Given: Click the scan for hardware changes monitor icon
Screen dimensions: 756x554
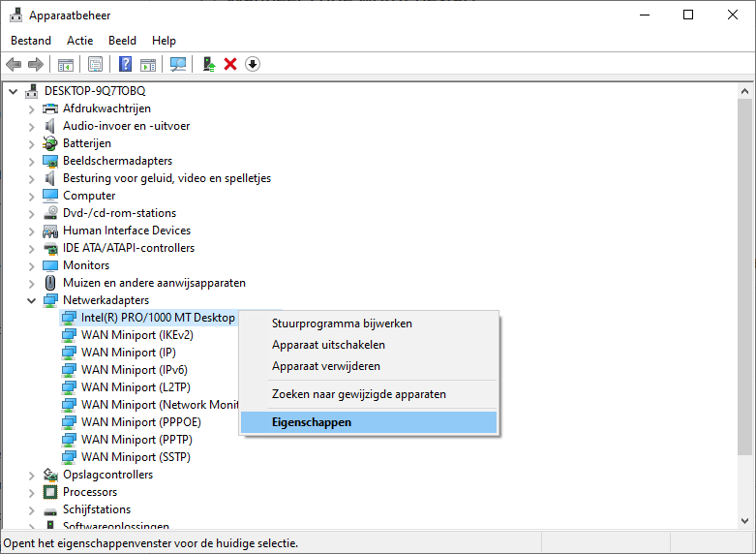Looking at the screenshot, I should (178, 64).
